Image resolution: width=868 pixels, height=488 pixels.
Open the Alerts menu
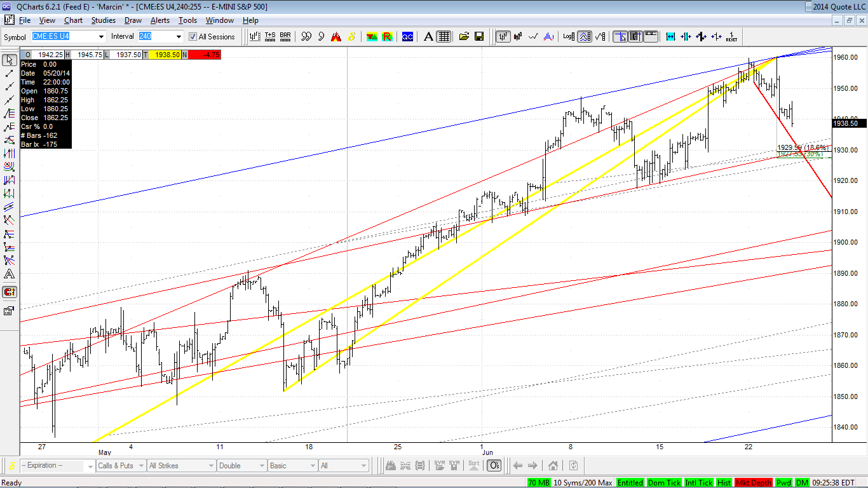tap(160, 20)
